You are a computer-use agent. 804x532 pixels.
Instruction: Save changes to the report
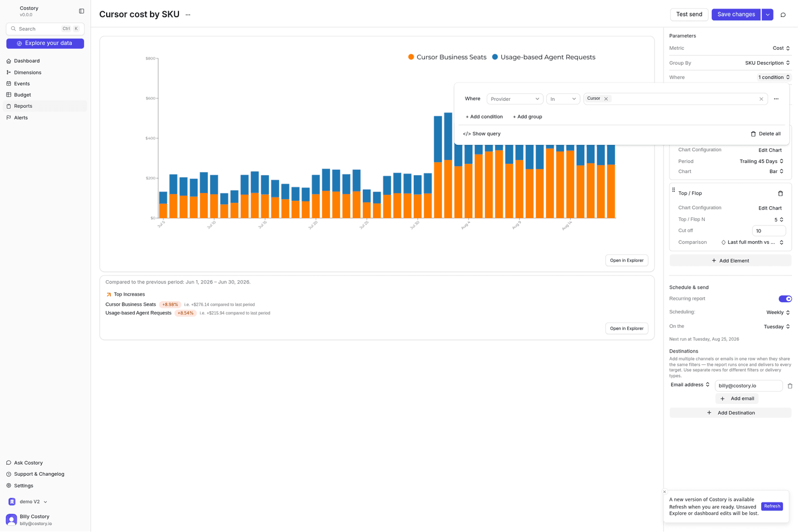click(x=736, y=14)
